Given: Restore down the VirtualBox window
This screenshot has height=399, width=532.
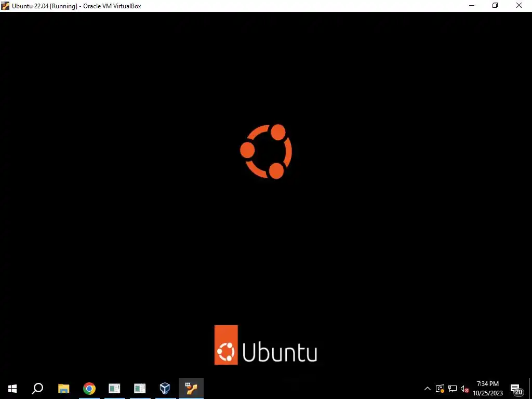Looking at the screenshot, I should click(x=495, y=6).
